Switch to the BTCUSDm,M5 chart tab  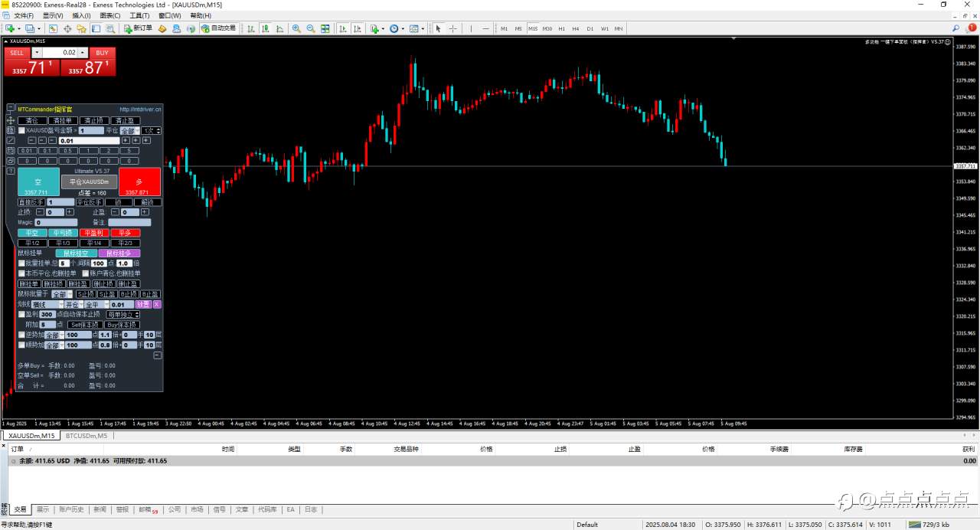[x=87, y=435]
